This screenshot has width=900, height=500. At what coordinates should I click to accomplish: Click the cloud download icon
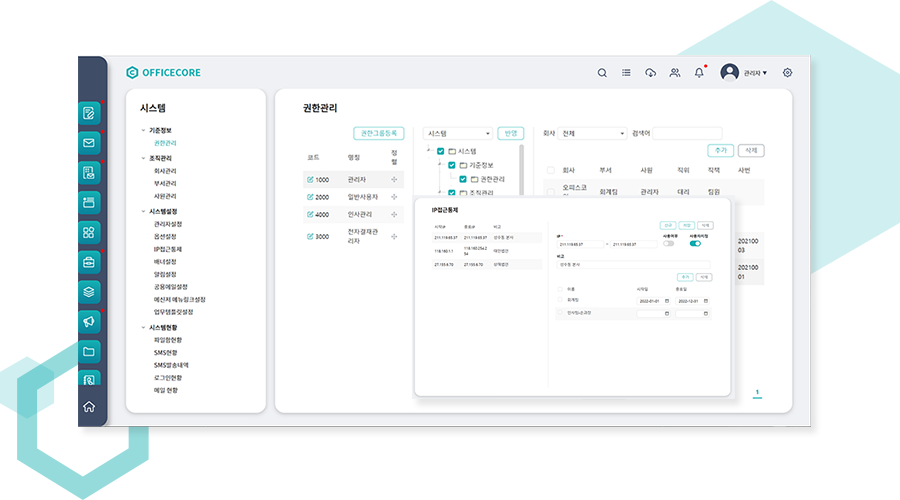click(651, 73)
